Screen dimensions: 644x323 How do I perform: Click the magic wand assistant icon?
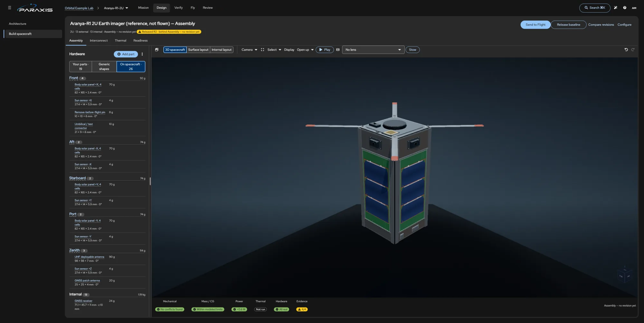pyautogui.click(x=615, y=8)
